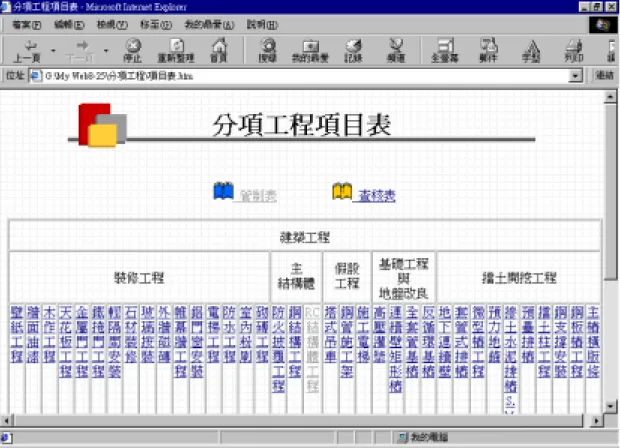Open 我的最愛 favorites toolbar button
Screen dimensions: 620x448
point(310,51)
